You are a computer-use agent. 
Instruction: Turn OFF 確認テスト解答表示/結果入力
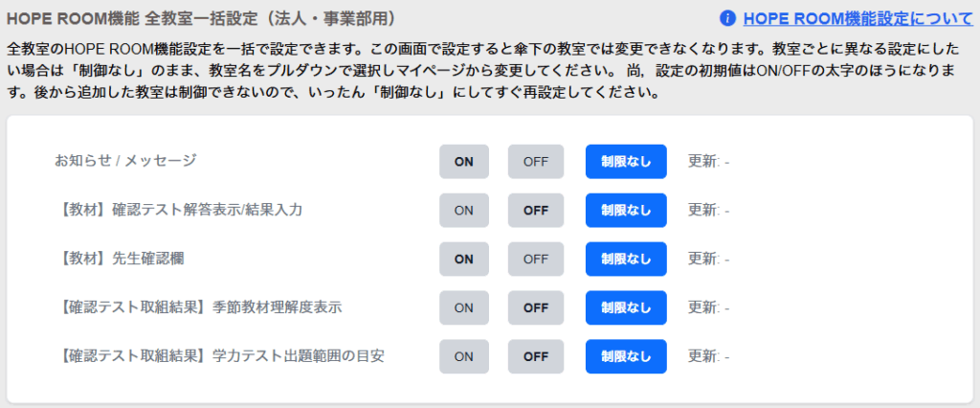536,210
